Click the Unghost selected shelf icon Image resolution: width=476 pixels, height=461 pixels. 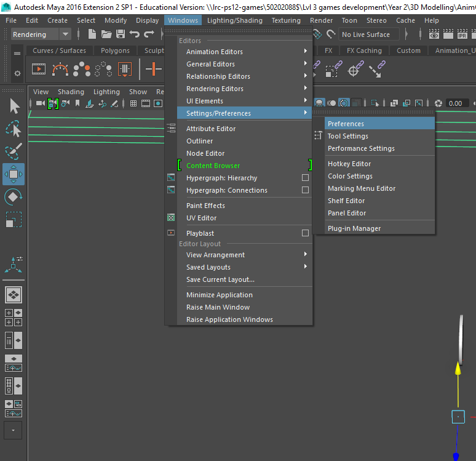(x=103, y=70)
